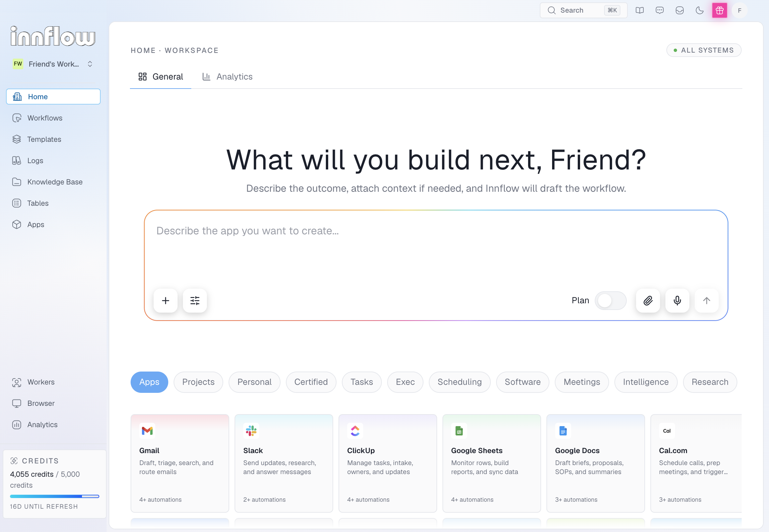Click the Slack logo icon

251,431
